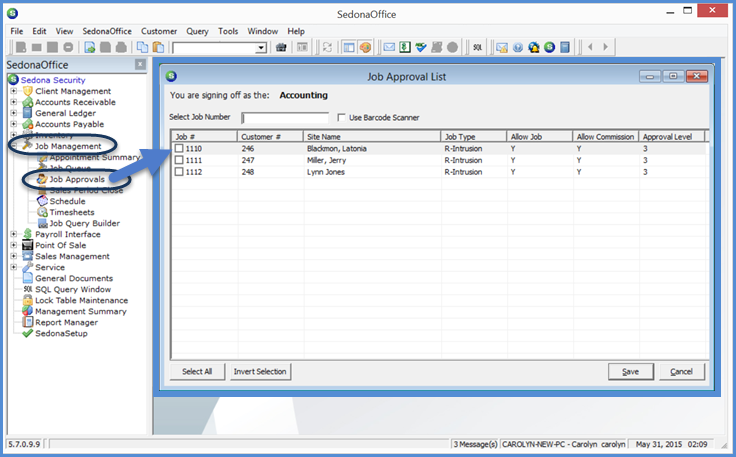Click the color palette toolbar icon
Image resolution: width=736 pixels, height=457 pixels.
365,47
